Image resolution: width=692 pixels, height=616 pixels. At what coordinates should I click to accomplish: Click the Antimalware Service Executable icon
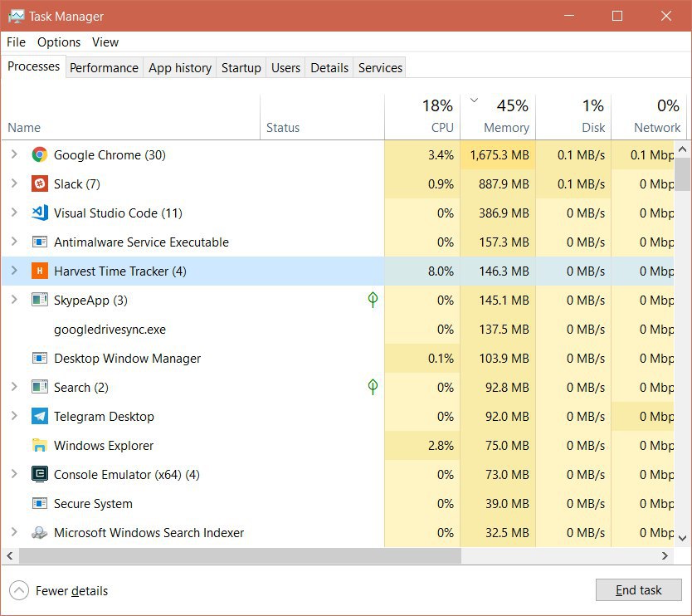pos(40,242)
